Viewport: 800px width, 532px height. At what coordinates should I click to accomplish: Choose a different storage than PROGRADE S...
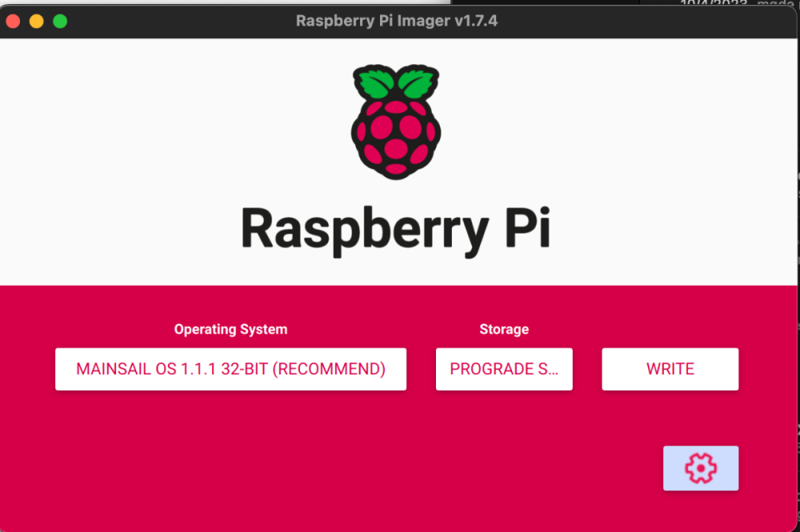pyautogui.click(x=504, y=369)
